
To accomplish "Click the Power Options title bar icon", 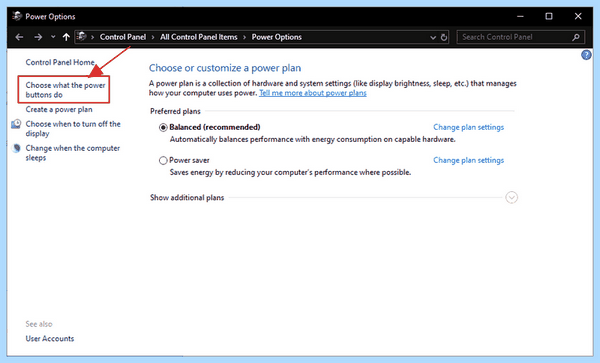I will [17, 16].
